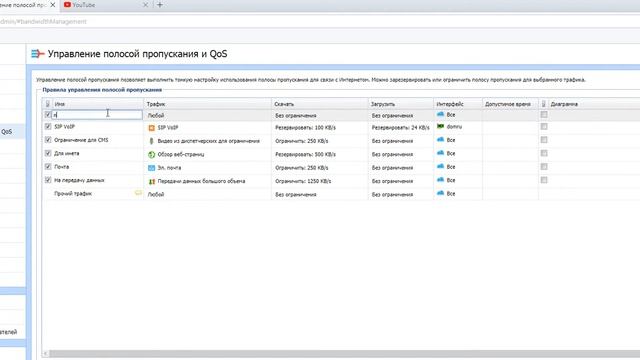Click the interface icon for Прочий трафик
Image resolution: width=640 pixels, height=360 pixels.
click(440, 193)
